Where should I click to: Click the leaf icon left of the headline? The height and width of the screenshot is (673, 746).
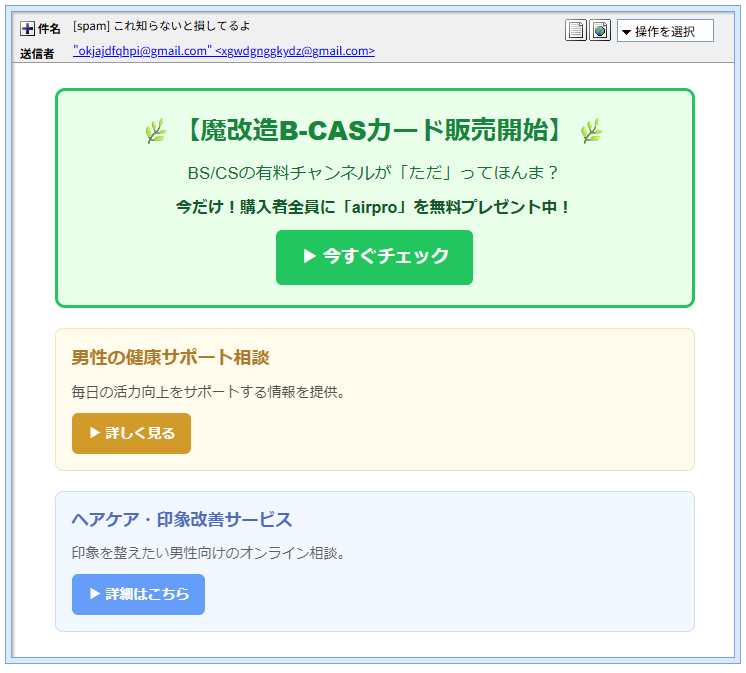pos(155,131)
